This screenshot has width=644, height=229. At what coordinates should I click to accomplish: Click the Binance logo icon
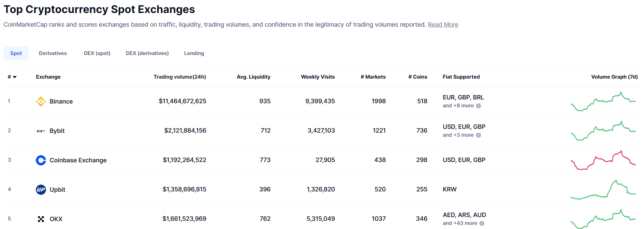point(41,102)
